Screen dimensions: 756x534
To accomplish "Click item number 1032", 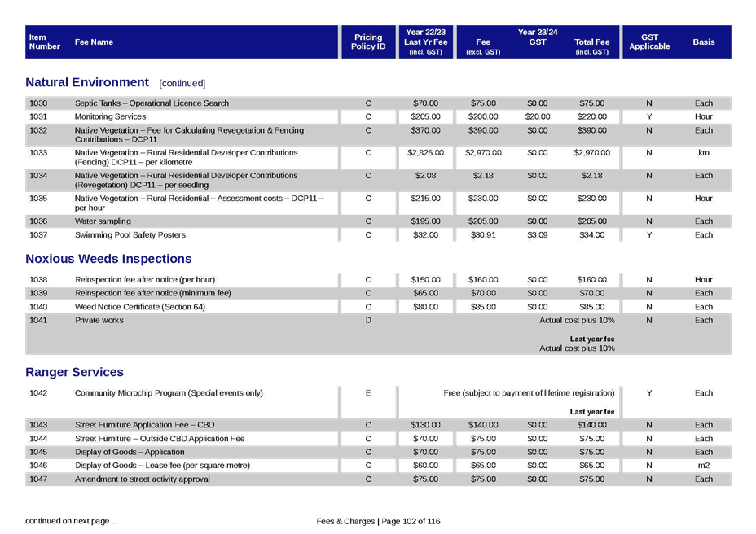I will pos(38,130).
